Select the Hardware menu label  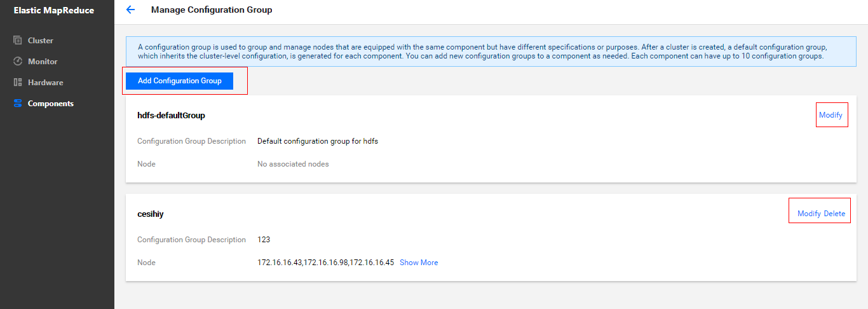(45, 83)
